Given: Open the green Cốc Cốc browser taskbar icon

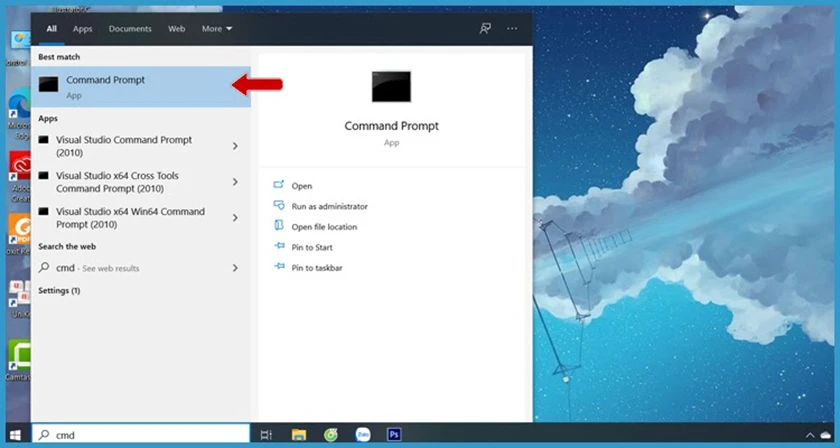Looking at the screenshot, I should coord(331,435).
